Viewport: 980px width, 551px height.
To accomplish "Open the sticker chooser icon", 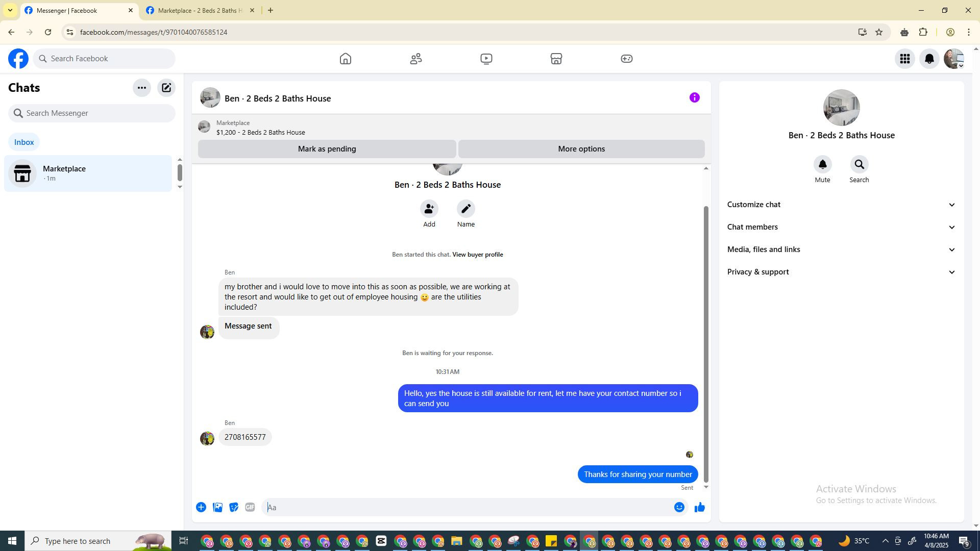I will 234,507.
